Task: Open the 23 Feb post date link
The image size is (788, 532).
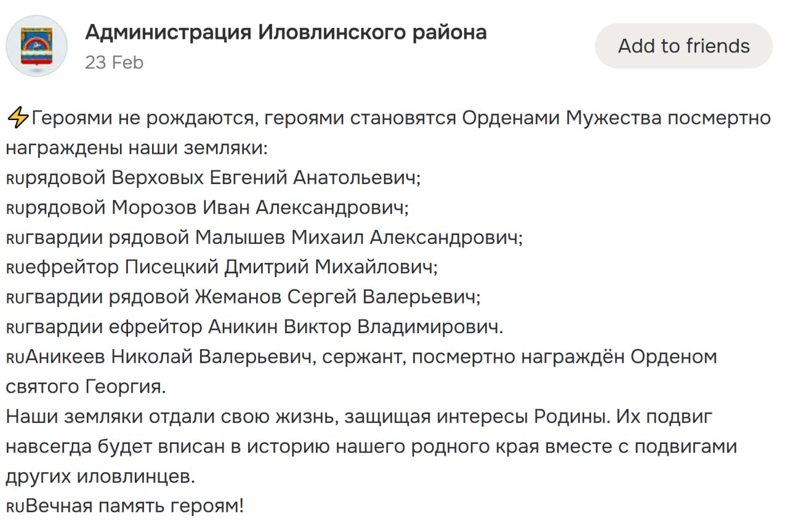Action: click(x=114, y=62)
